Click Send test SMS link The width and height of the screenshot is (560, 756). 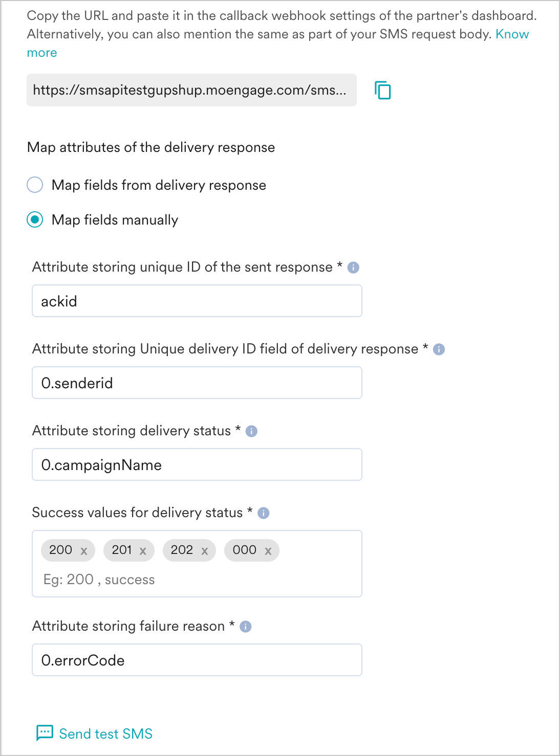tap(106, 733)
